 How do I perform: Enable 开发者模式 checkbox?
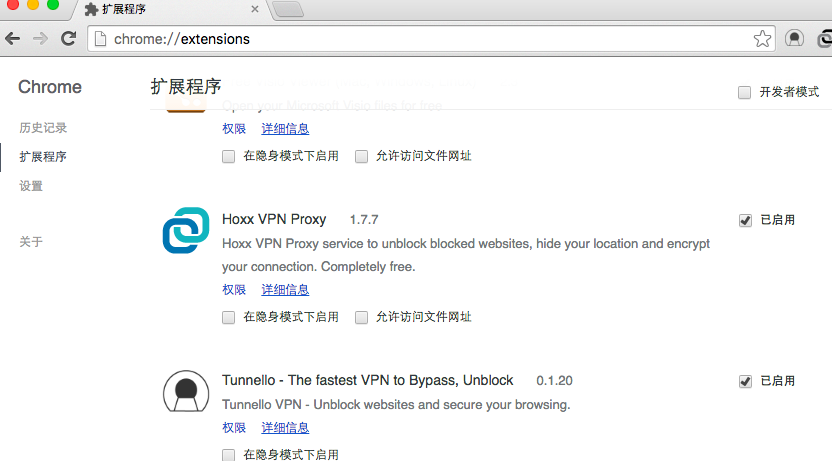point(744,92)
